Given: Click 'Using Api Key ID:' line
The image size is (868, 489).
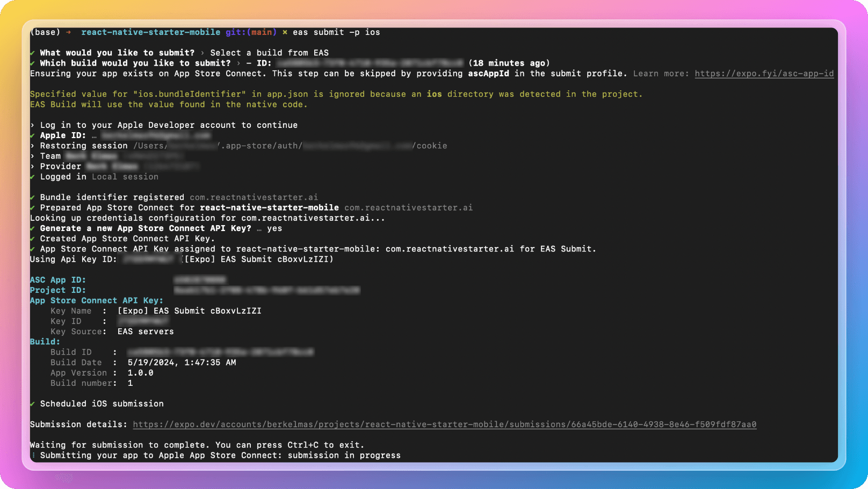Looking at the screenshot, I should (182, 259).
